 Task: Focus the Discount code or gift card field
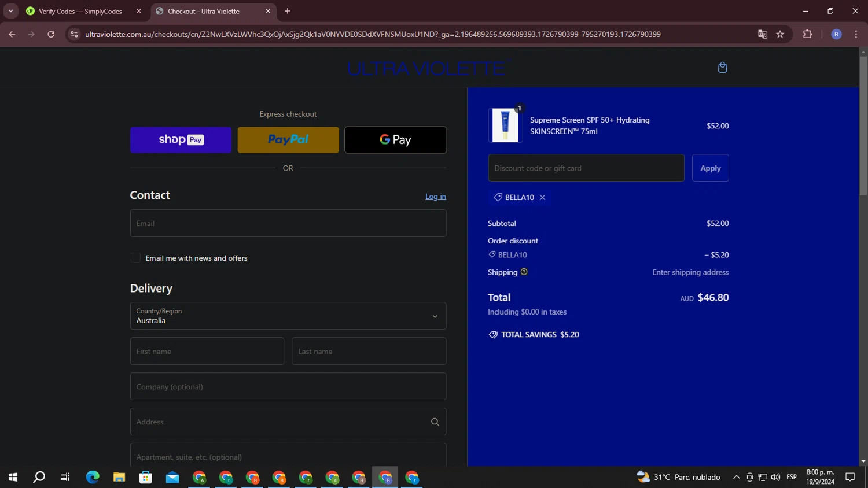pyautogui.click(x=586, y=168)
